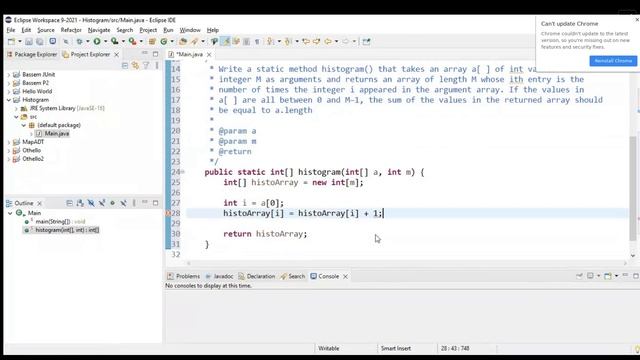Switch to the Declaration tab
Image resolution: width=640 pixels, height=360 pixels.
pyautogui.click(x=257, y=276)
